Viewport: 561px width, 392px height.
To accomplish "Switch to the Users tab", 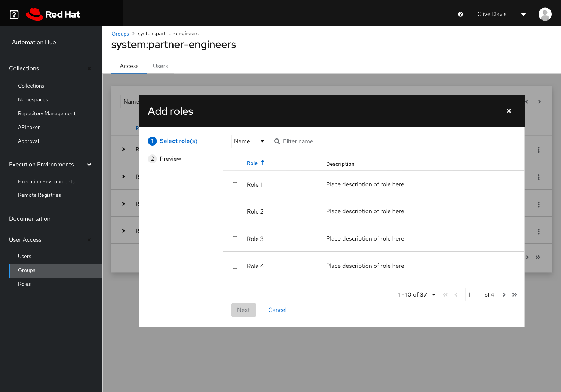I will (x=160, y=66).
